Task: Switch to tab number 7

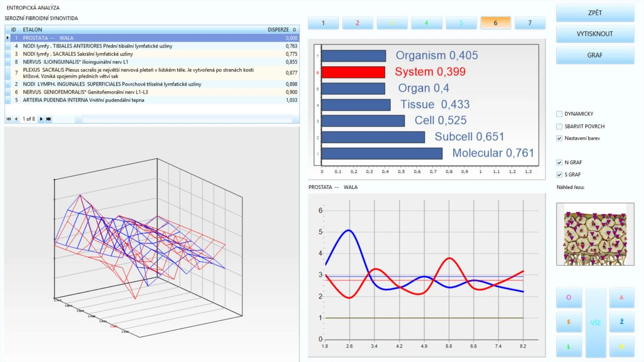Action: [x=530, y=23]
